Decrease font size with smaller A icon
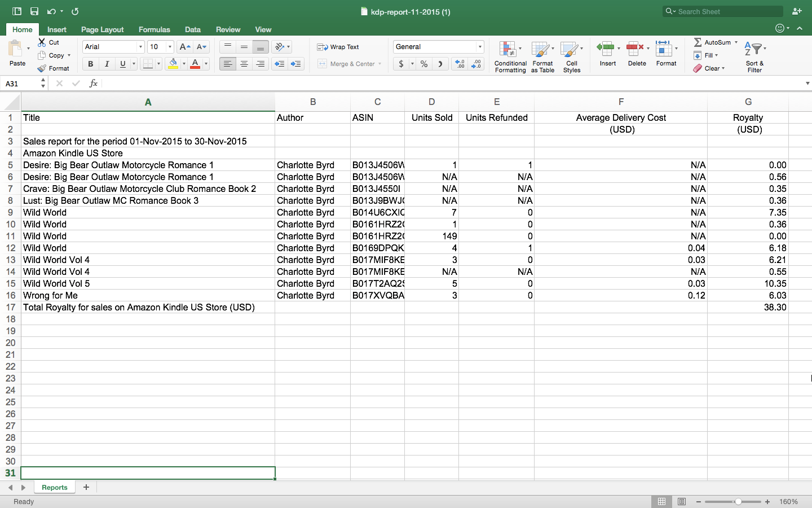Viewport: 812px width, 508px height. (x=201, y=47)
